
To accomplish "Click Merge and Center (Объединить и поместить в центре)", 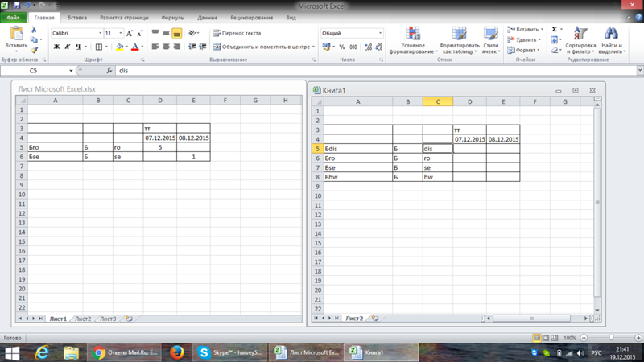I will 262,47.
